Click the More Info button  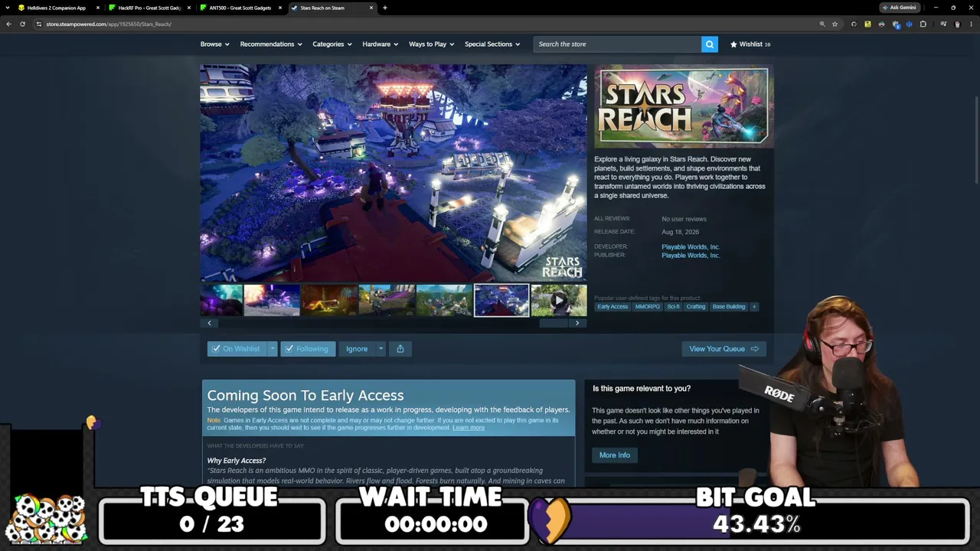614,455
